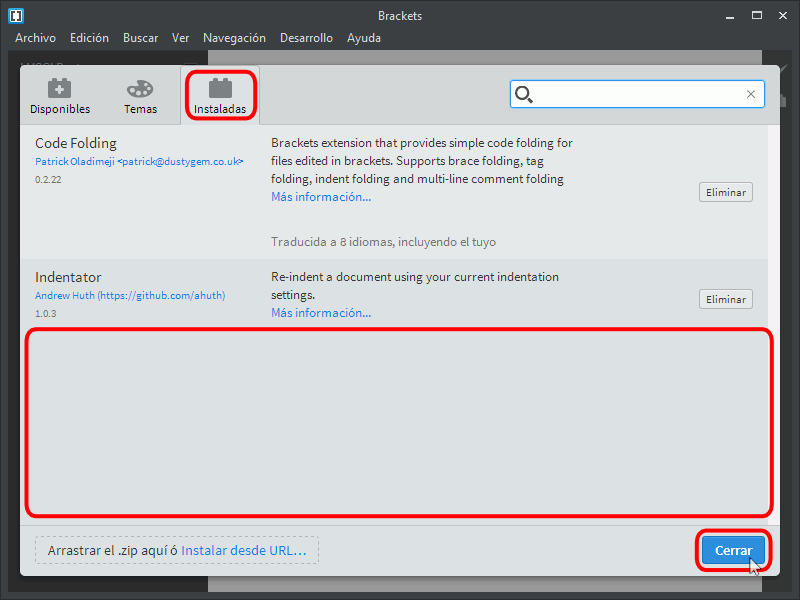Click Code Folding version 0.2.22
800x600 pixels.
coord(48,180)
